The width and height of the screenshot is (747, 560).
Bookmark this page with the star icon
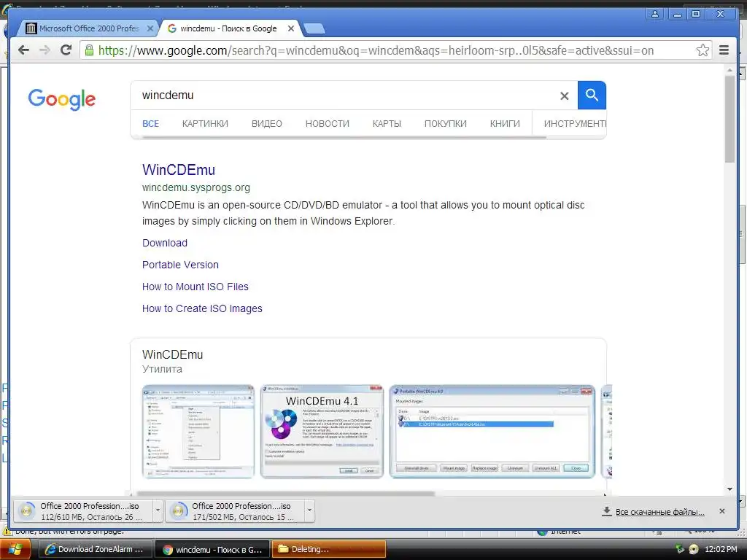pyautogui.click(x=703, y=50)
